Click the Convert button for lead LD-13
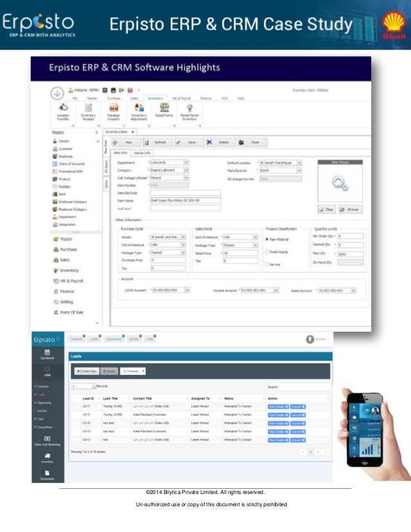The height and width of the screenshot is (532, 411). point(298,440)
